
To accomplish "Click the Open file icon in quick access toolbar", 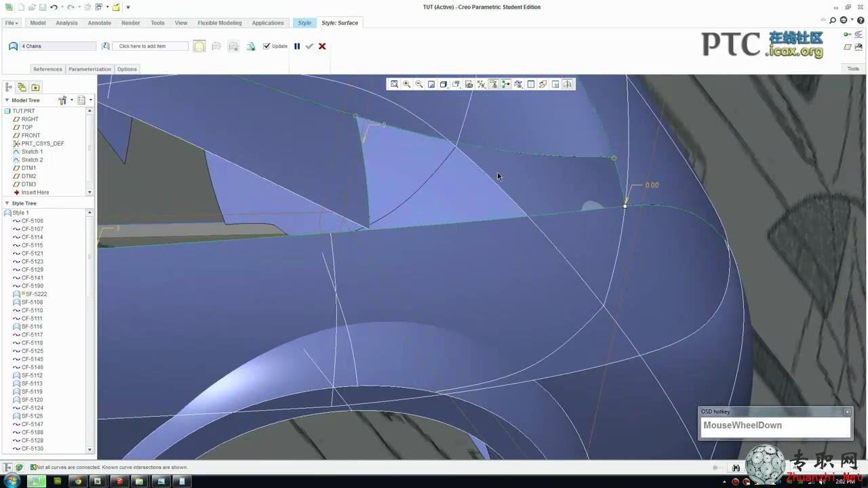I will 32,7.
